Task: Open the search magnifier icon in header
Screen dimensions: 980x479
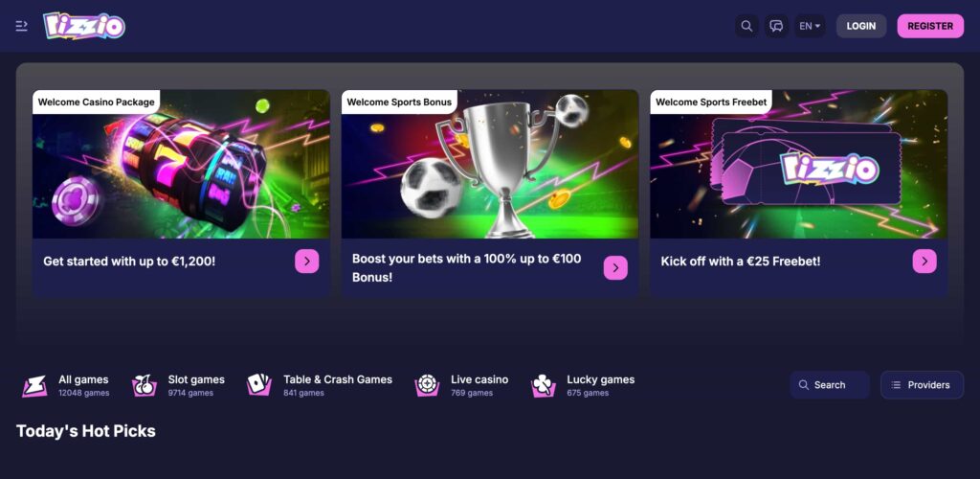Action: (746, 26)
